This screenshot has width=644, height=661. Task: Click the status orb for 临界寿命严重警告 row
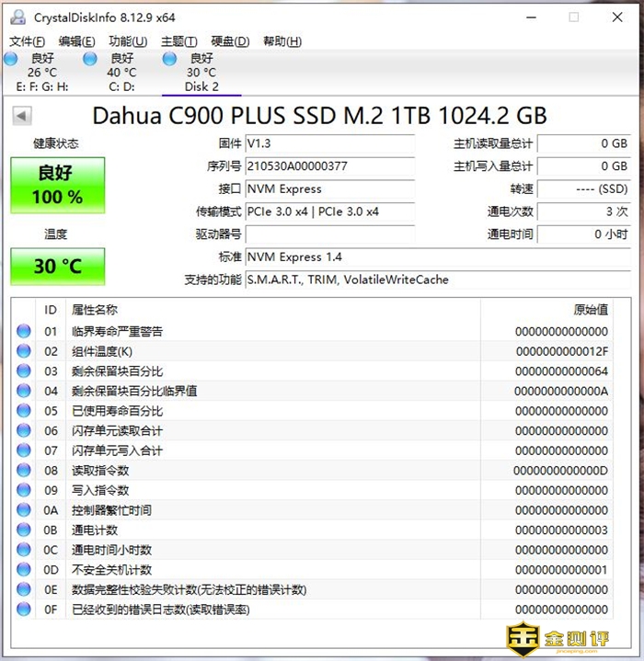click(x=24, y=332)
